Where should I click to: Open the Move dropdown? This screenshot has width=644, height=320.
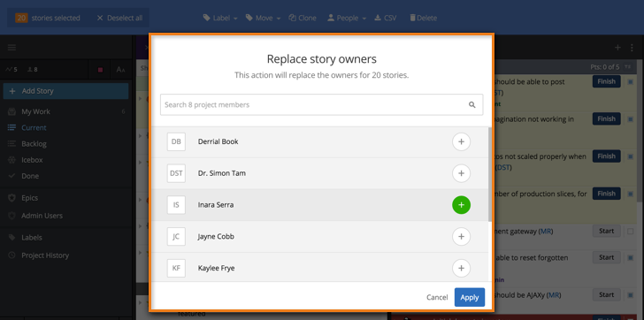pos(264,18)
